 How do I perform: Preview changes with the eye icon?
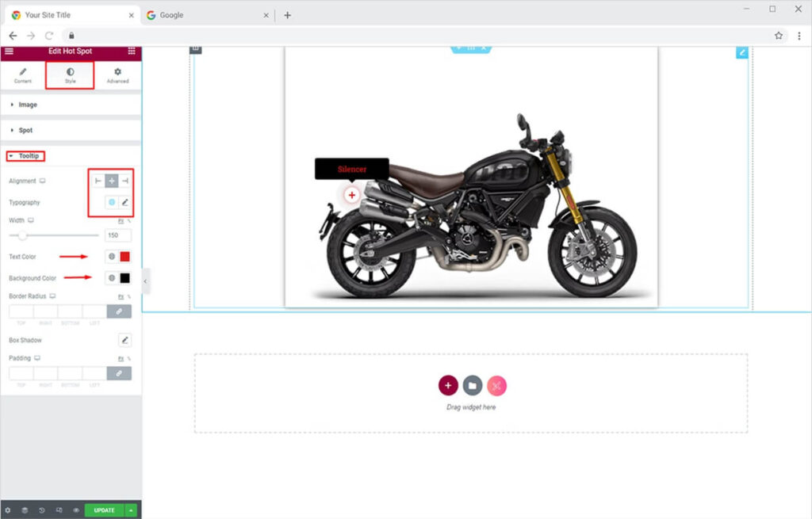point(76,510)
